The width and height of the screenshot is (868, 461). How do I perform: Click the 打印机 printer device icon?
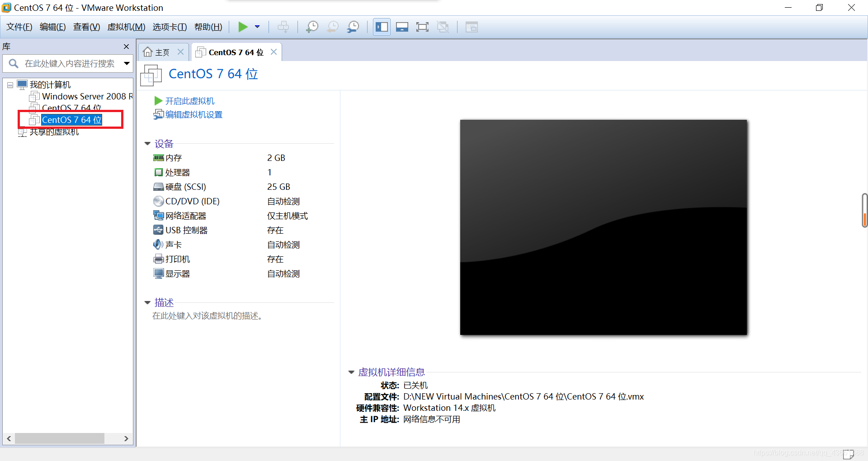pos(158,259)
